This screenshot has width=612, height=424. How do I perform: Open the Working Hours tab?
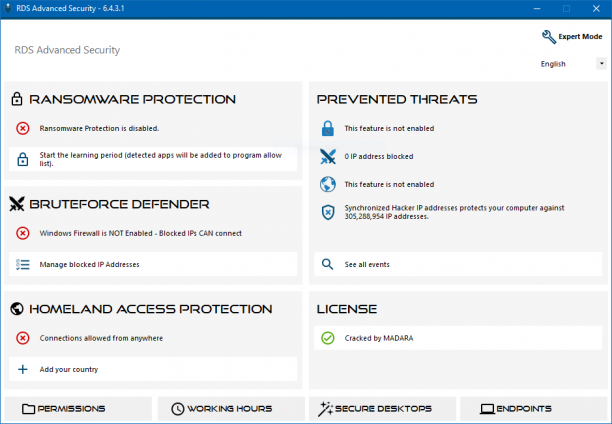click(231, 409)
